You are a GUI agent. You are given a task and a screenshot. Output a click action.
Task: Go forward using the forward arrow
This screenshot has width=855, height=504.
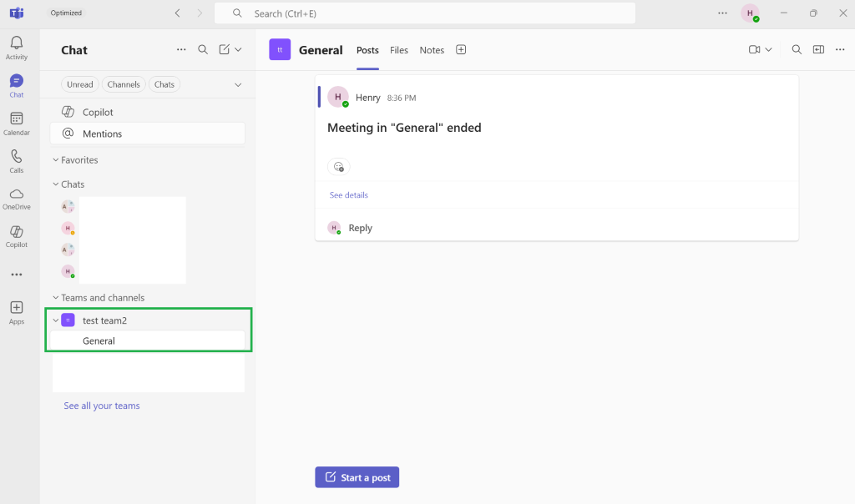[x=200, y=13]
